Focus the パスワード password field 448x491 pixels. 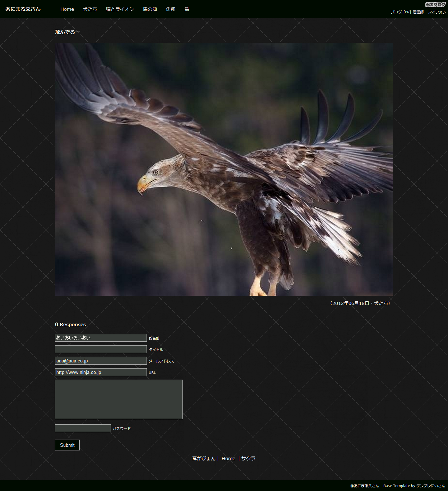[x=83, y=428]
